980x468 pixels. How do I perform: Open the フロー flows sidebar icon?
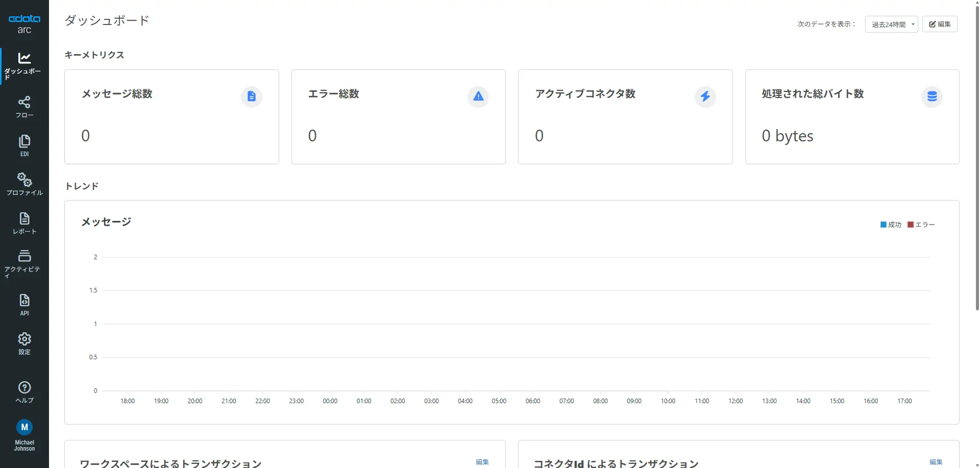[x=24, y=102]
